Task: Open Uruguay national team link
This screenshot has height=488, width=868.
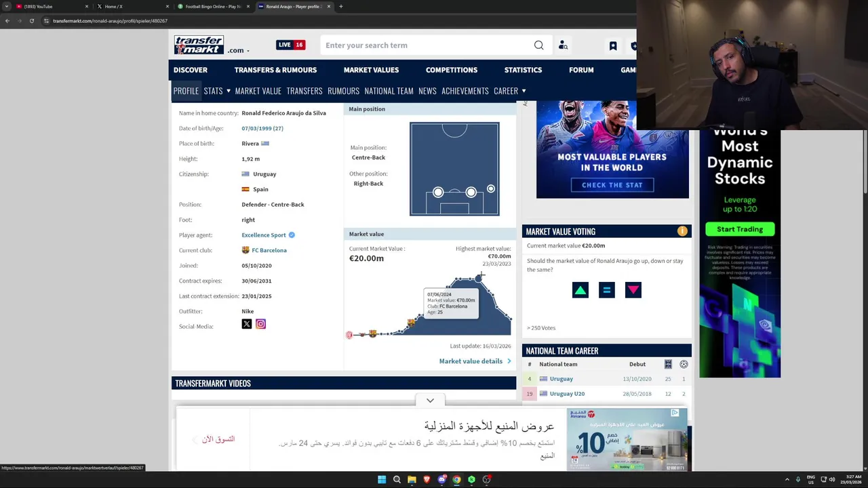Action: point(561,379)
